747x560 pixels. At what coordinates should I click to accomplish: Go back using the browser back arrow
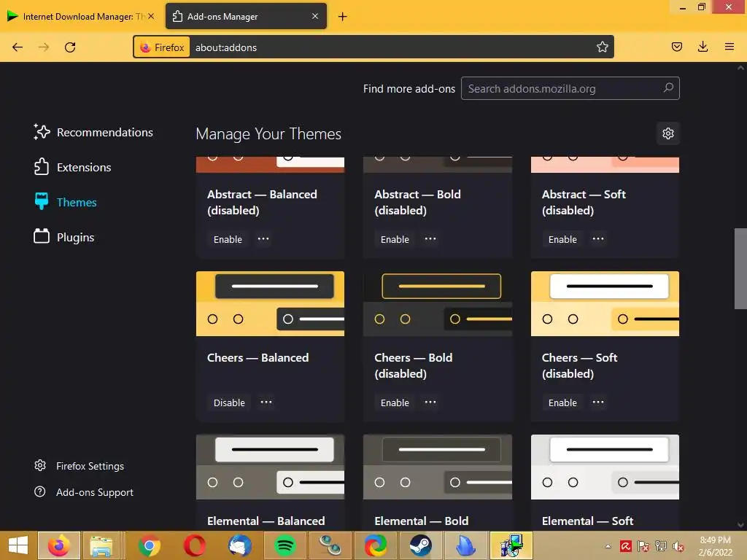tap(18, 47)
